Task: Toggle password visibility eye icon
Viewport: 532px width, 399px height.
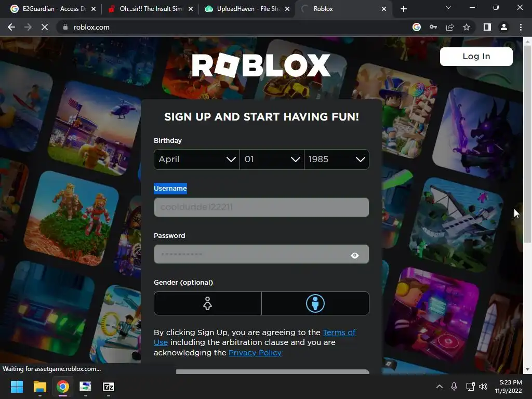Action: pos(354,255)
